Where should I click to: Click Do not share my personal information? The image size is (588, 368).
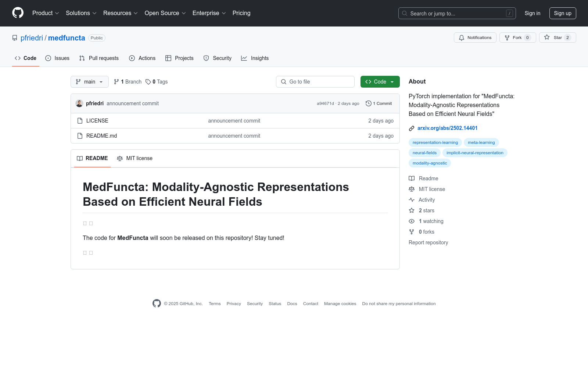399,304
